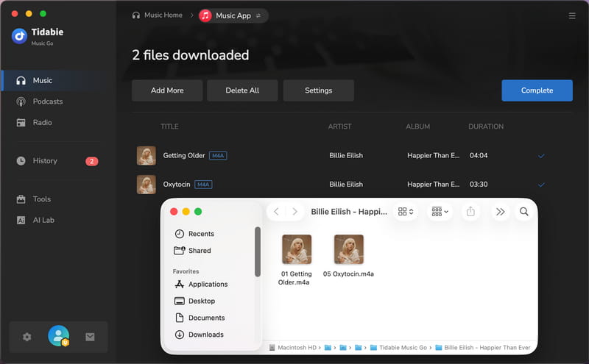Select Desktop in Finder sidebar
Image resolution: width=589 pixels, height=364 pixels.
pyautogui.click(x=194, y=301)
